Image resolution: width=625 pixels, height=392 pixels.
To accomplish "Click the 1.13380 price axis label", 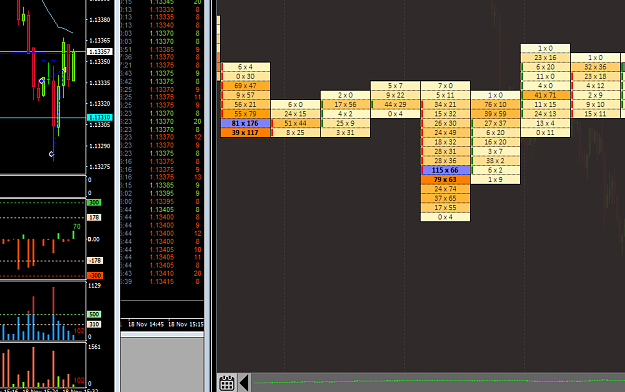I will pos(100,20).
